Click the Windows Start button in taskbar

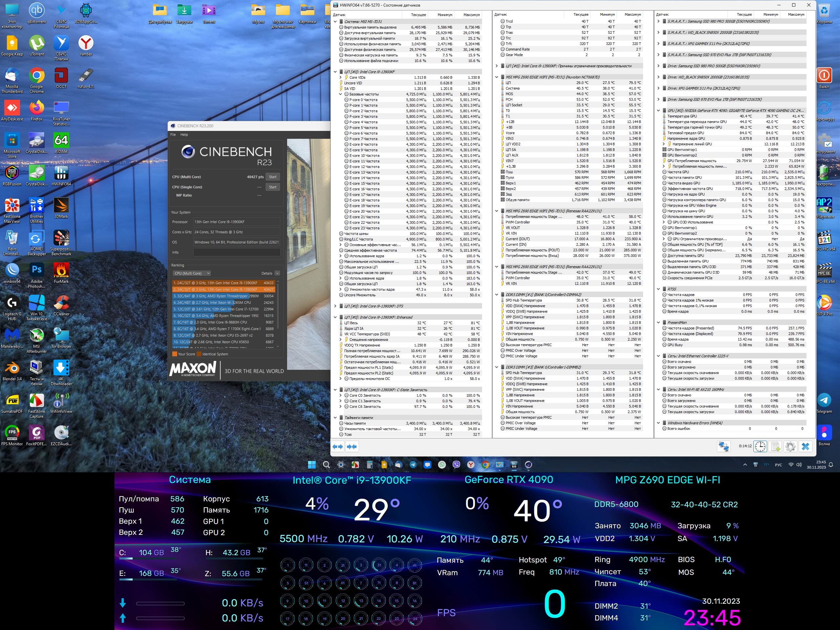click(x=312, y=465)
